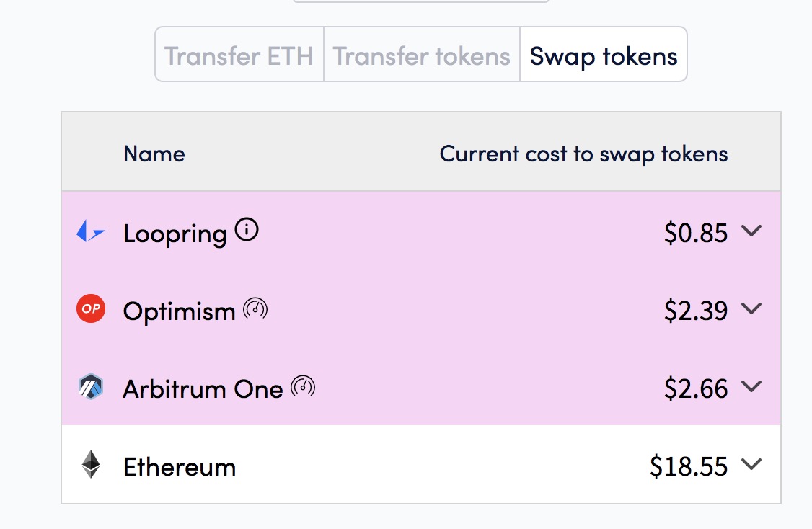Expand the Ethereum row chevron
The image size is (812, 529).
point(751,464)
